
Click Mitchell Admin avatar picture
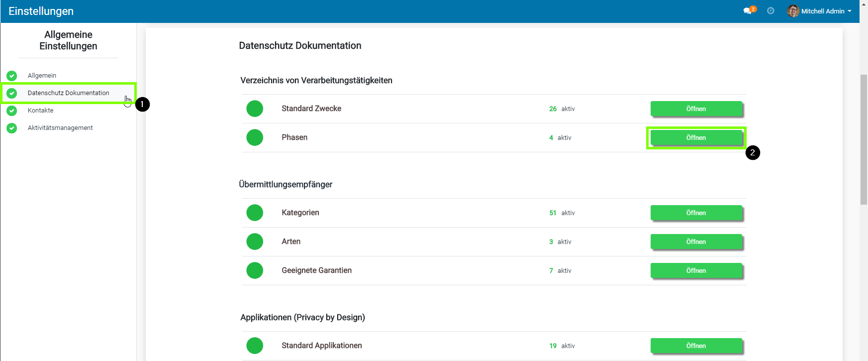click(x=793, y=11)
